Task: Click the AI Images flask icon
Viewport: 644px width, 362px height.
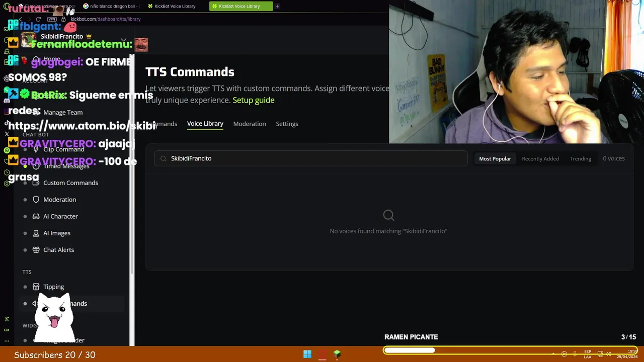Action: pyautogui.click(x=36, y=233)
